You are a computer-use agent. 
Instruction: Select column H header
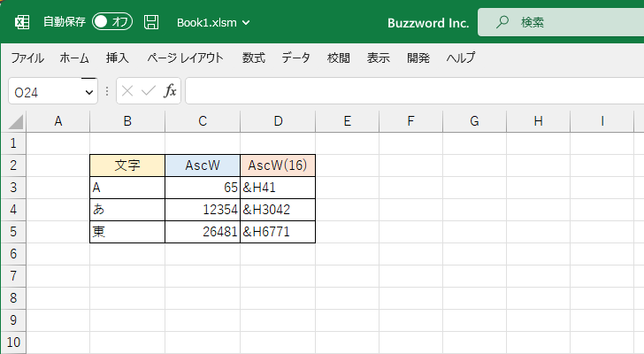pos(538,121)
